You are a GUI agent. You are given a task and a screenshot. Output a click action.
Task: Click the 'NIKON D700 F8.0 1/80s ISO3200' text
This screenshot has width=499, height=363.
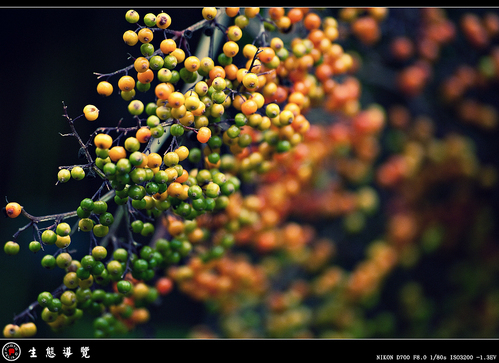pos(425,357)
